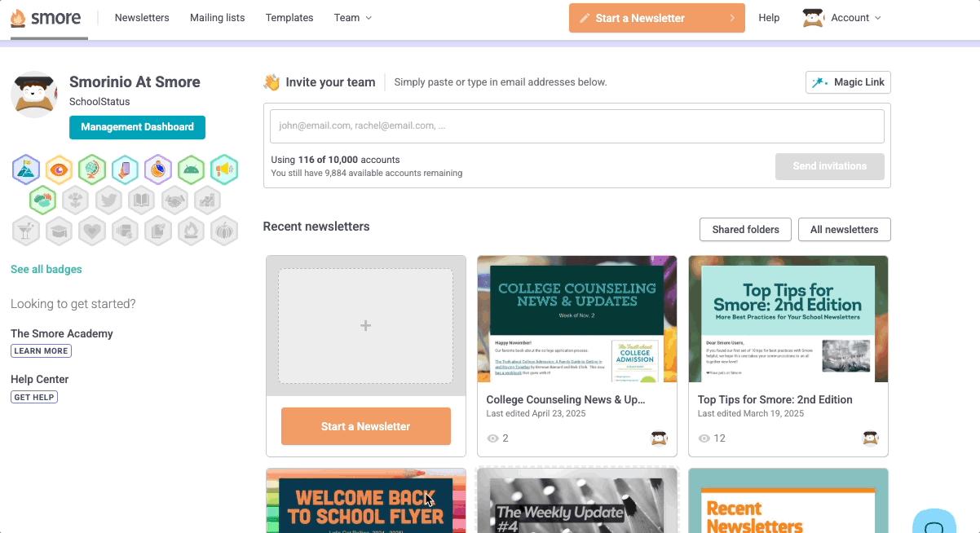This screenshot has width=980, height=533.
Task: Click the plus placeholder for new newsletter
Action: (x=366, y=326)
